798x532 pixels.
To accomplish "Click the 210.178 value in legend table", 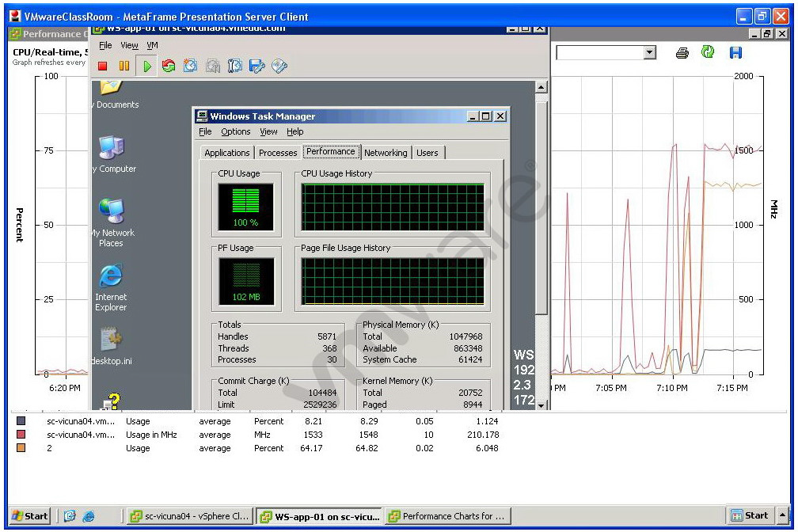I will [x=483, y=435].
